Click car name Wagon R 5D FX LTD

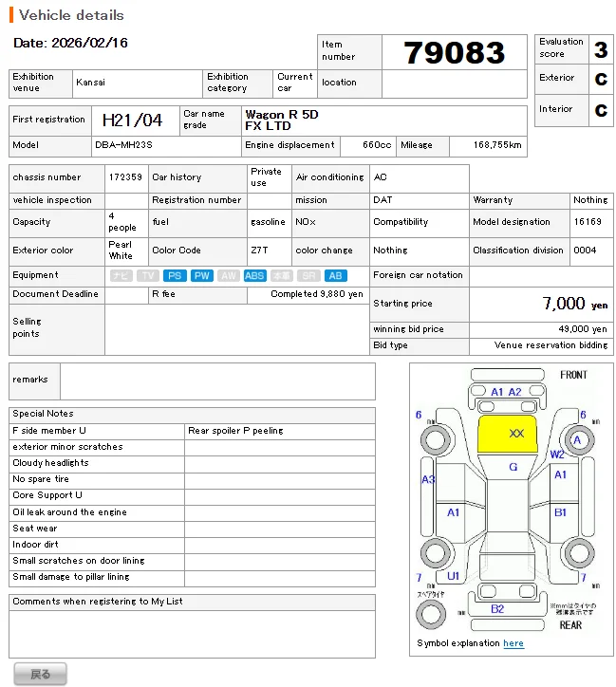coord(282,121)
